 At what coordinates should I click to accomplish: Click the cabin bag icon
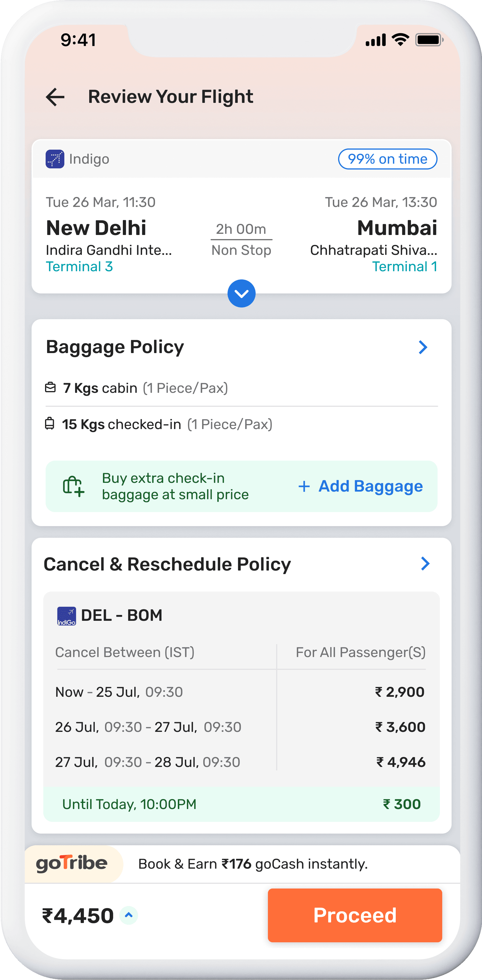tap(50, 388)
